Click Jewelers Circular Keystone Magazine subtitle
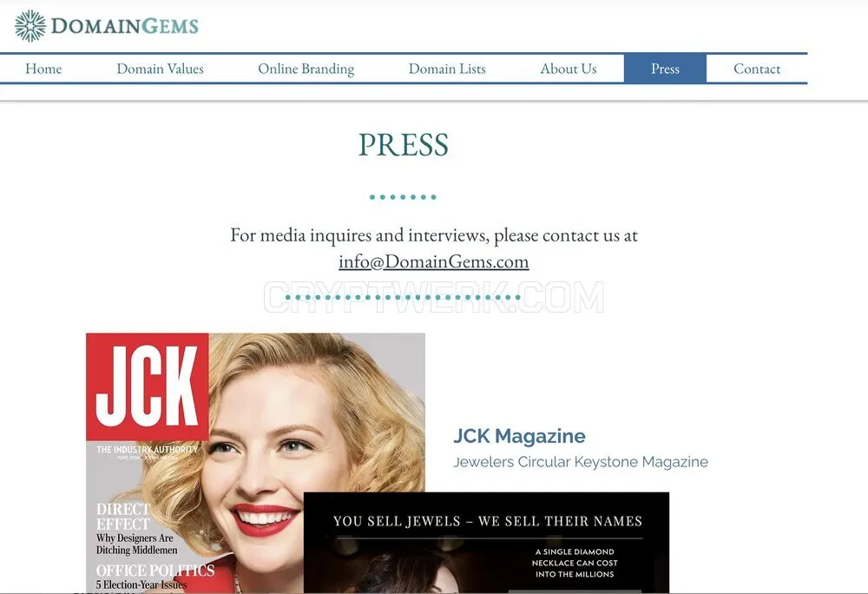The image size is (868, 594). click(581, 462)
